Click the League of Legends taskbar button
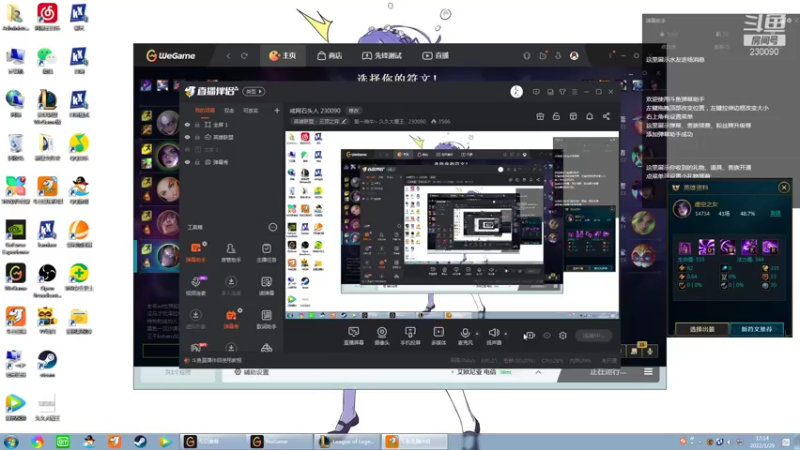The height and width of the screenshot is (450, 800). tap(347, 441)
